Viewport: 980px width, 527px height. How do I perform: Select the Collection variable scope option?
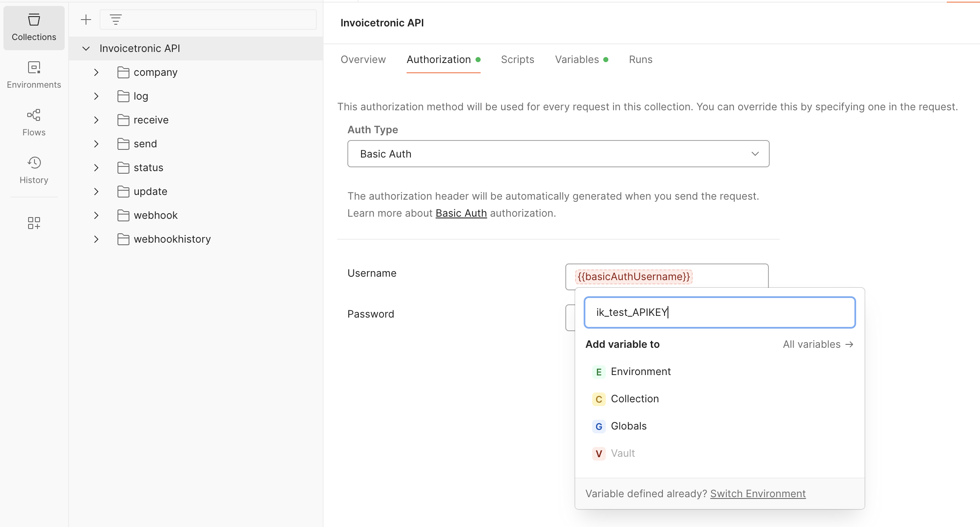tap(634, 399)
